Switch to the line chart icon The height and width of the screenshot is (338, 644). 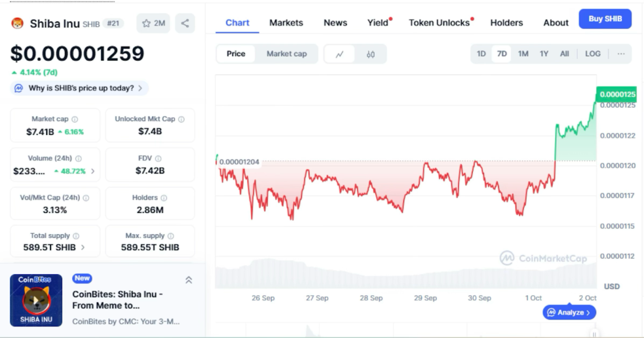pos(339,54)
